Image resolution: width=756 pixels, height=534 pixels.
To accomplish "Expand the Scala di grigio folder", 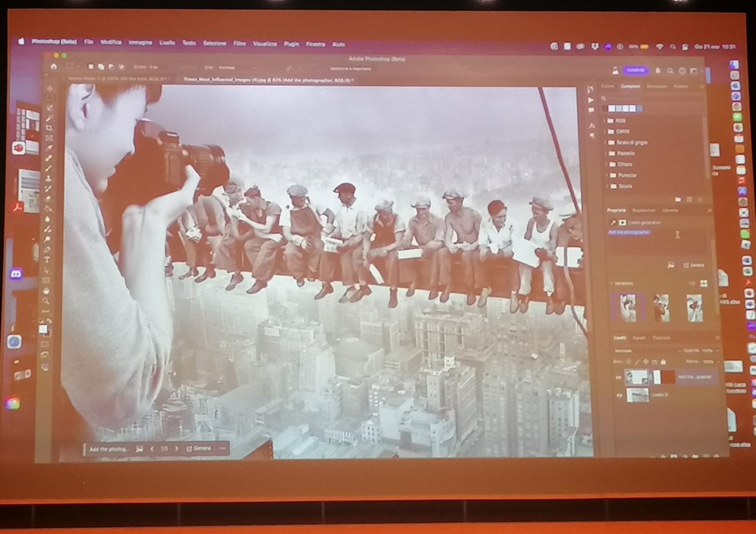I will [605, 142].
